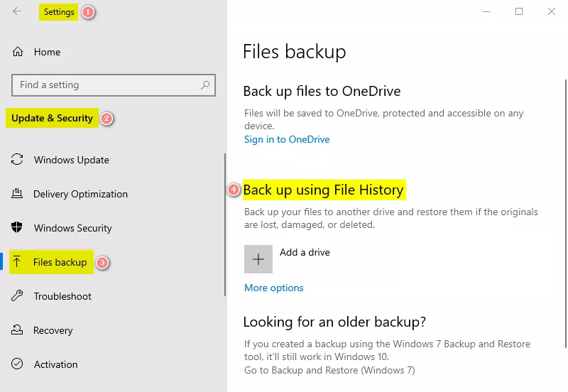Click Back up files to OneDrive heading
The width and height of the screenshot is (568, 392).
(x=322, y=91)
